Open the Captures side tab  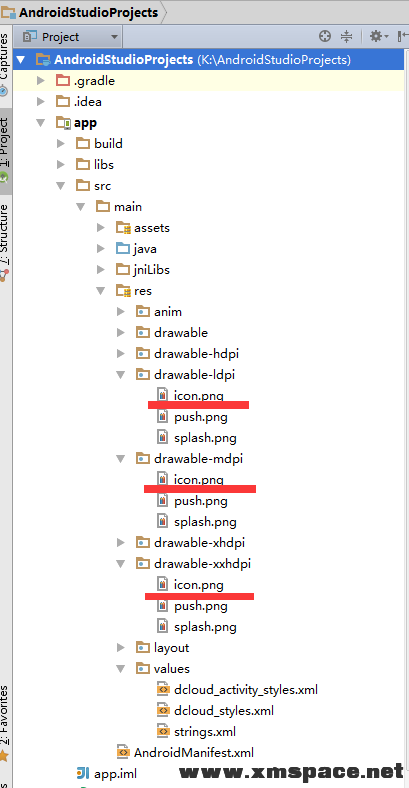click(x=6, y=63)
